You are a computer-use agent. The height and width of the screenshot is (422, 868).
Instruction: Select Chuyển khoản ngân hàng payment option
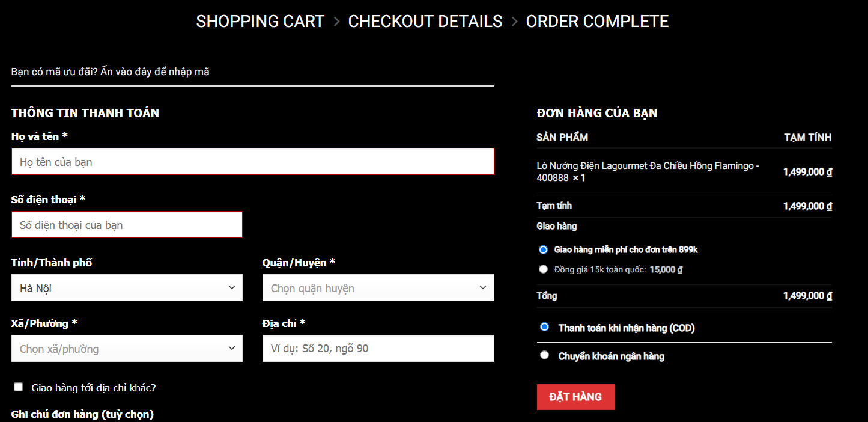[x=545, y=355]
